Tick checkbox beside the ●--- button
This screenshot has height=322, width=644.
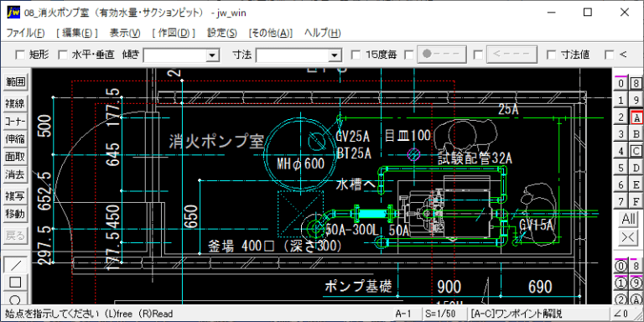[409, 55]
